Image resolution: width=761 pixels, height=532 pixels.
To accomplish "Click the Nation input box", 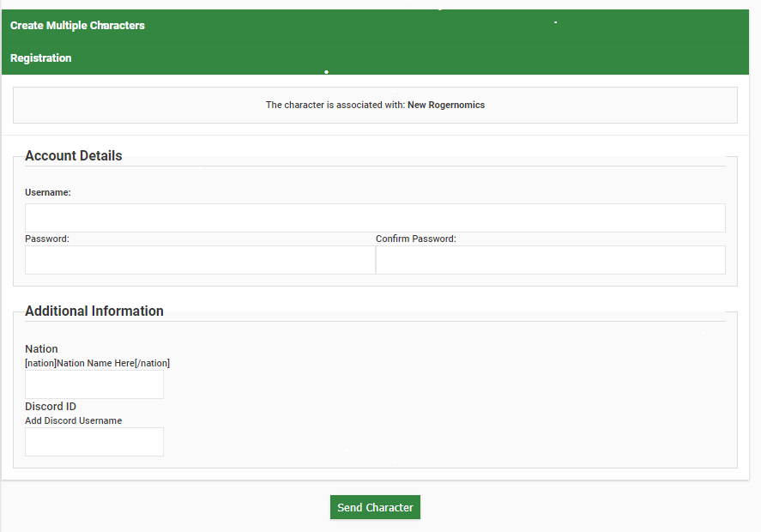I will pyautogui.click(x=94, y=384).
